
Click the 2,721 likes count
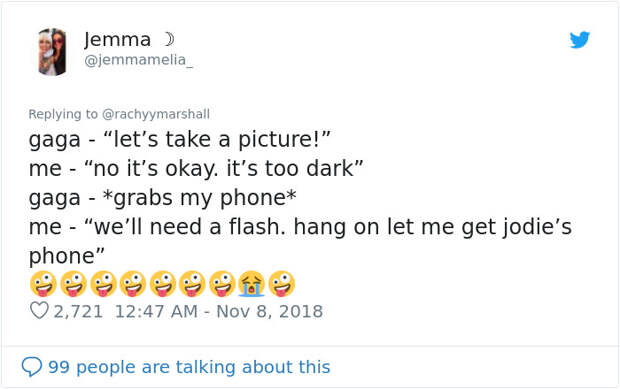coord(78,312)
